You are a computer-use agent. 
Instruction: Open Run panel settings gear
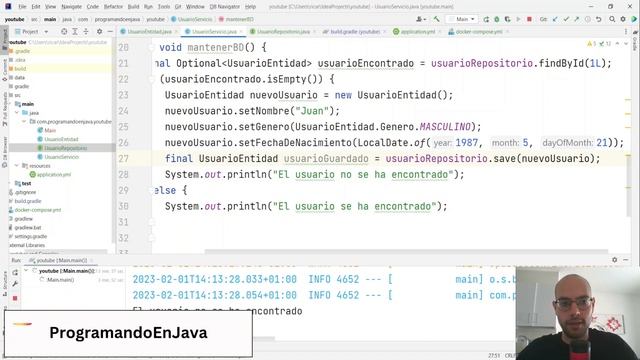615,260
